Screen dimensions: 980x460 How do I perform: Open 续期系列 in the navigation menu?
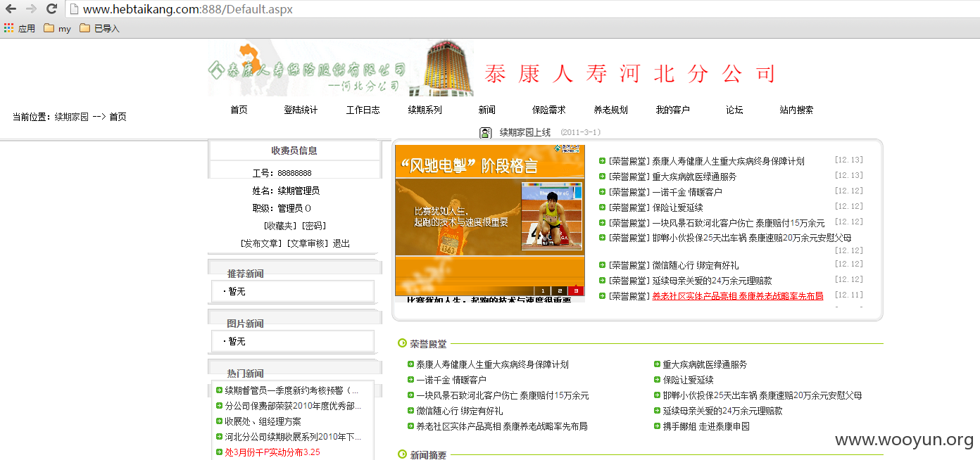425,110
